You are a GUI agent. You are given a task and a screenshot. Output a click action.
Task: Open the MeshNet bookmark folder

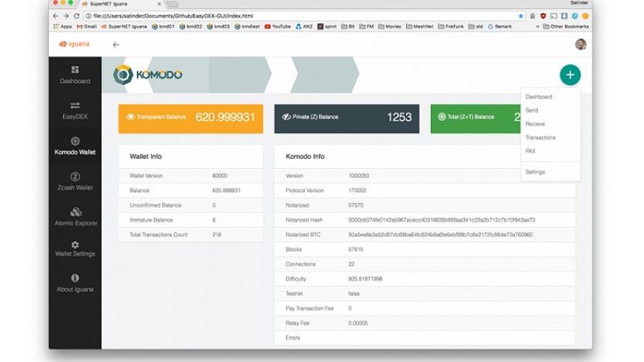(x=419, y=27)
